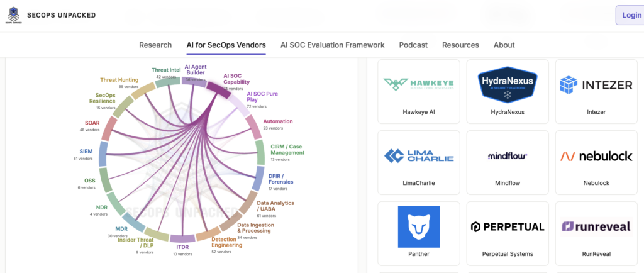This screenshot has height=273, width=644.
Task: Select the RunReveal vendor card
Action: (x=596, y=233)
